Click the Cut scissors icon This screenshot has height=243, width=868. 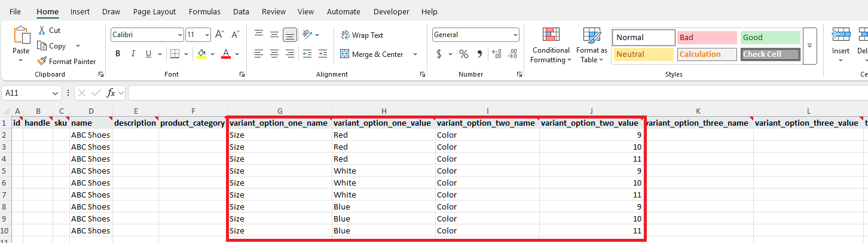(42, 31)
